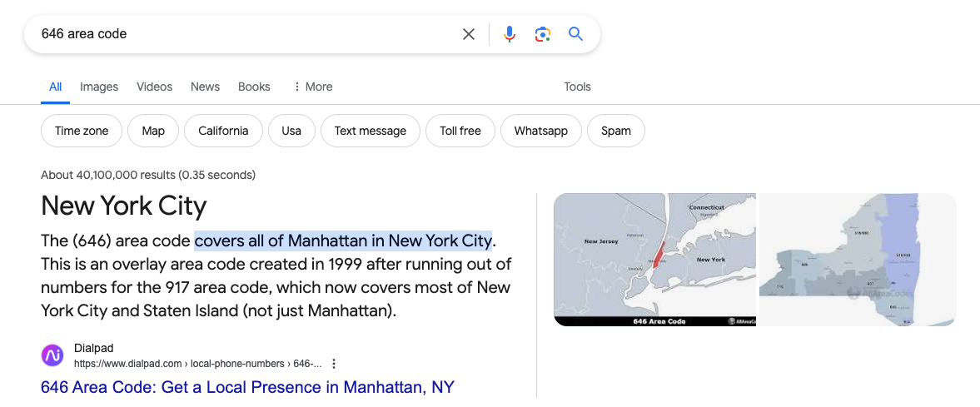Open the 646 area code map thumbnail
This screenshot has width=980, height=407.
tap(654, 259)
